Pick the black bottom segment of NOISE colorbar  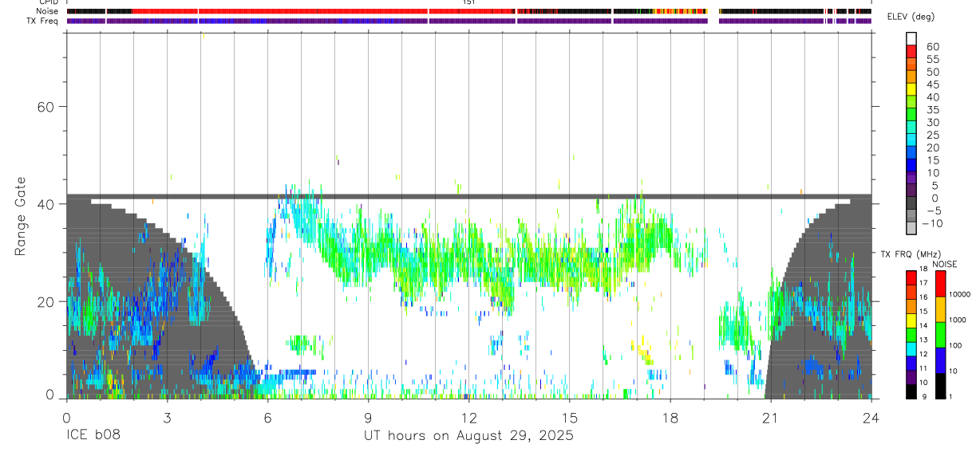coord(939,386)
